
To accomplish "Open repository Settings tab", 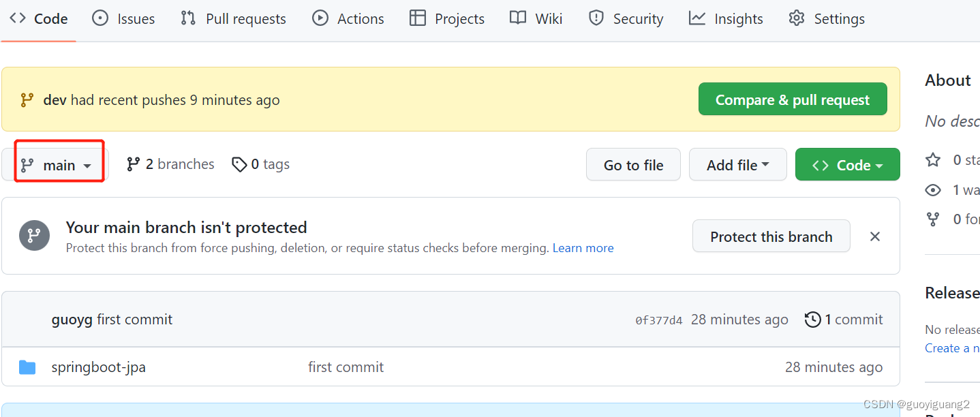I will point(827,19).
